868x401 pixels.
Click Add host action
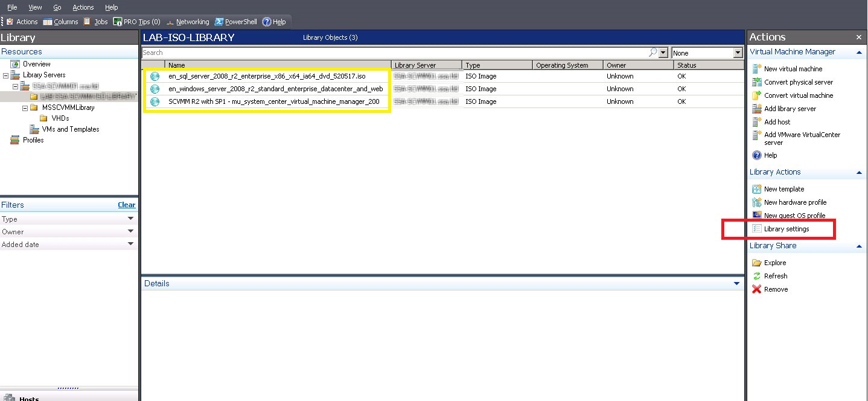click(777, 122)
